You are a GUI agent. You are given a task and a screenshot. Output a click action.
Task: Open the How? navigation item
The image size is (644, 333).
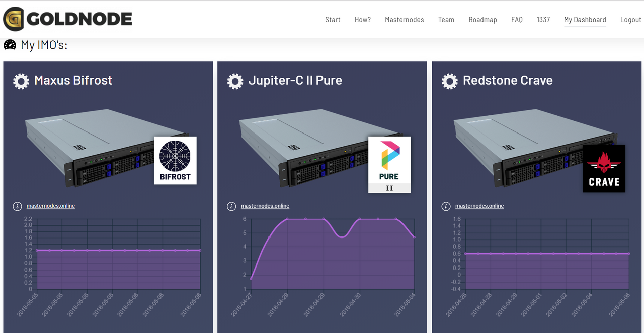click(363, 20)
